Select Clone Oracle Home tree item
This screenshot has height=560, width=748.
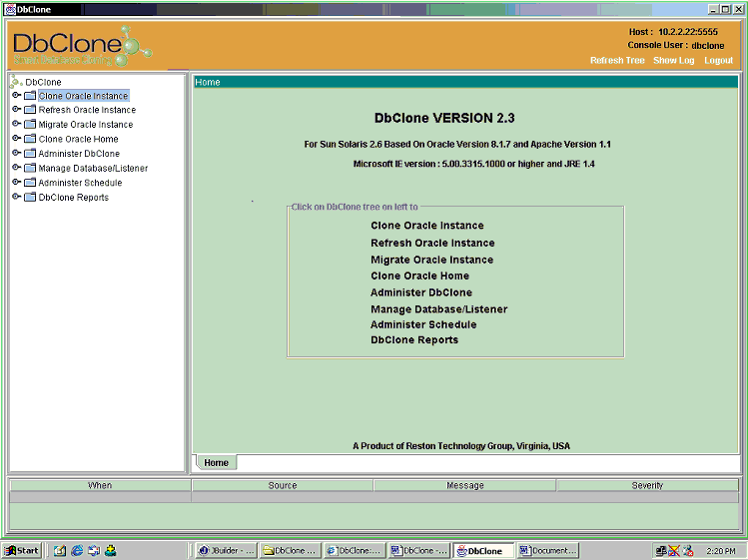78,139
